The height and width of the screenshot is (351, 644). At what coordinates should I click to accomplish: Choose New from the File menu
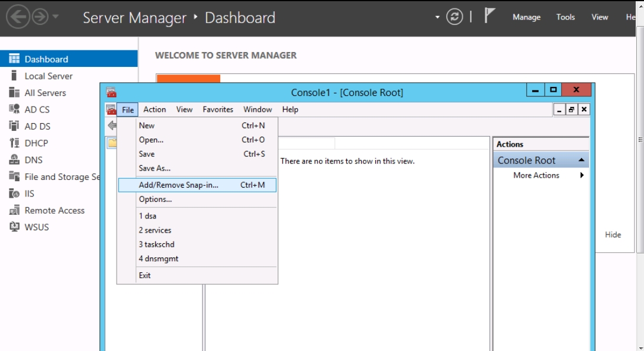tap(197, 125)
